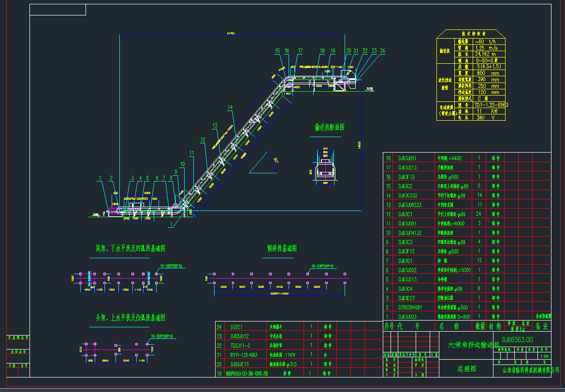This screenshot has height=392, width=565.
Task: Click callout number 14 on the incline
Action: click(x=230, y=107)
